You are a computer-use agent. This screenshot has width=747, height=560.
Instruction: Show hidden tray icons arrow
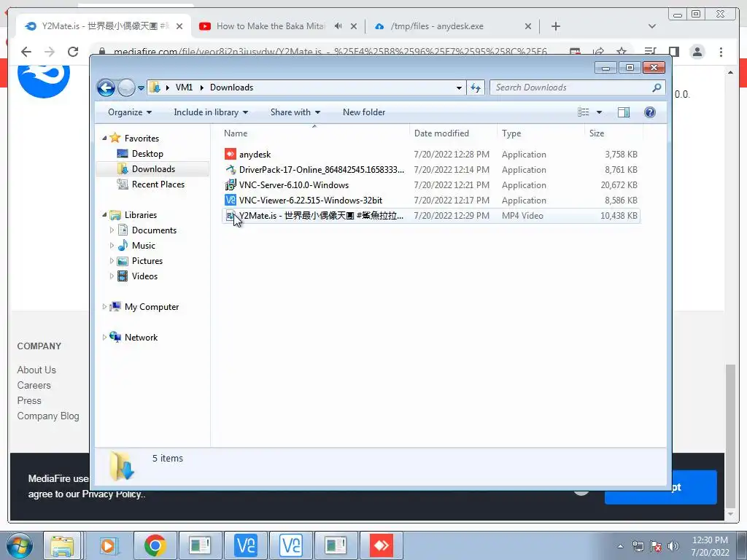pos(620,547)
